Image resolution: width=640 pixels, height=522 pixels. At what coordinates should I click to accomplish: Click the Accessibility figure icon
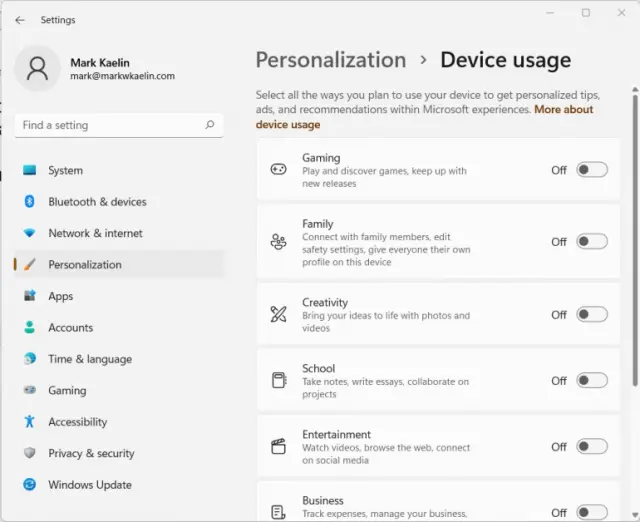click(x=29, y=422)
